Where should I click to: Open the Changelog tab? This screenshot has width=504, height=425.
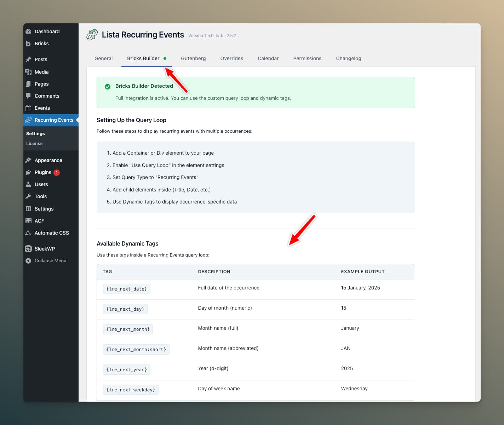(348, 58)
